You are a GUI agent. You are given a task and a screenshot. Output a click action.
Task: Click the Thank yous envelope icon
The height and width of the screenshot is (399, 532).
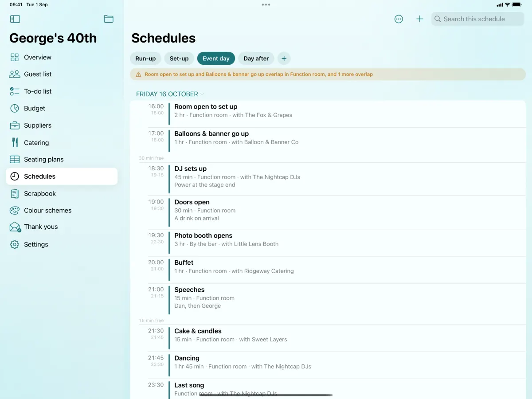15,227
